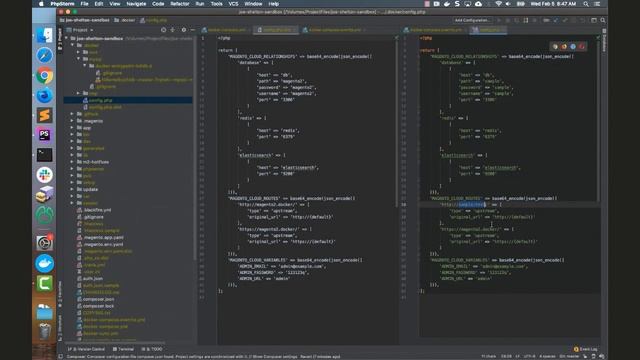640x360 pixels.
Task: Open the VCS menu
Action: (233, 4)
